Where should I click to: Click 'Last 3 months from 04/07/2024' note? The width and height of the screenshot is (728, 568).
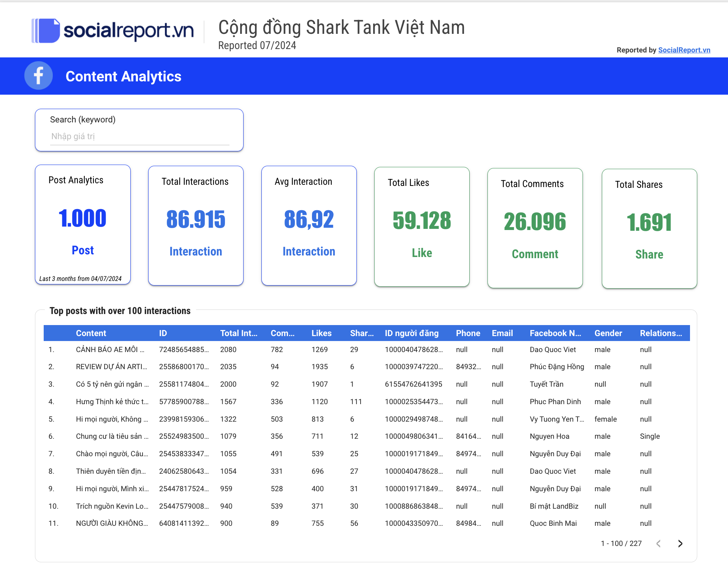80,279
